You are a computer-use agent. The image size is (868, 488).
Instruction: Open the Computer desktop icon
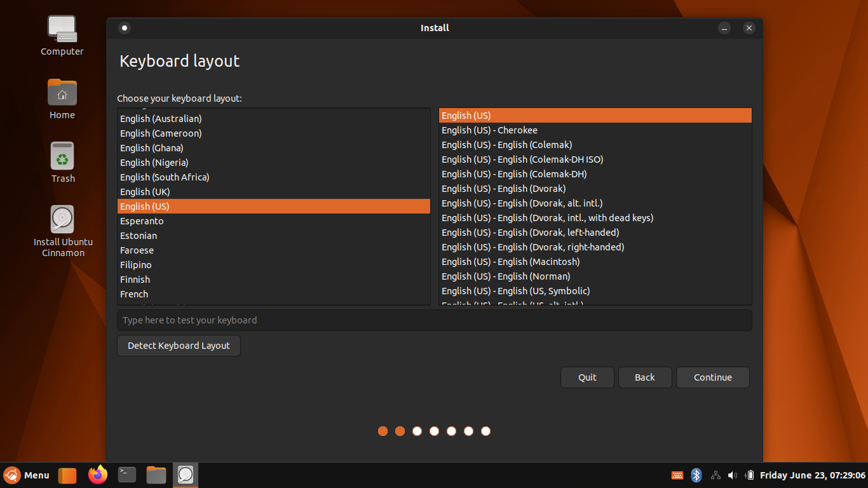62,36
